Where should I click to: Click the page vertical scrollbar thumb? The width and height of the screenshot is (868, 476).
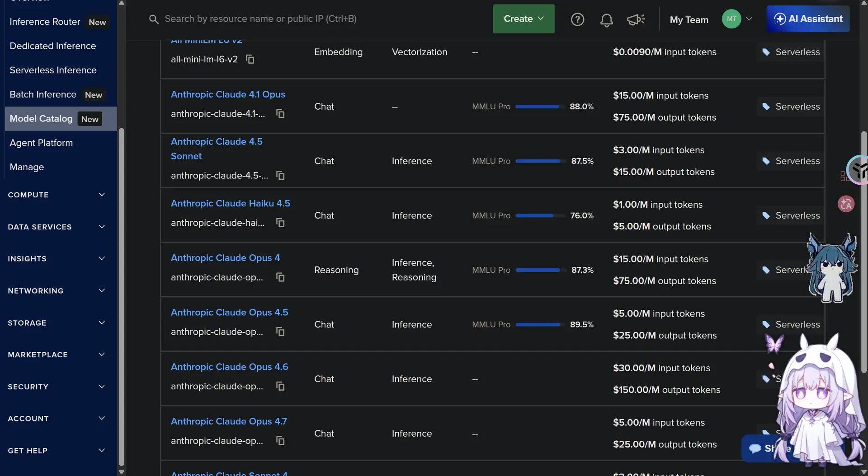click(x=864, y=252)
